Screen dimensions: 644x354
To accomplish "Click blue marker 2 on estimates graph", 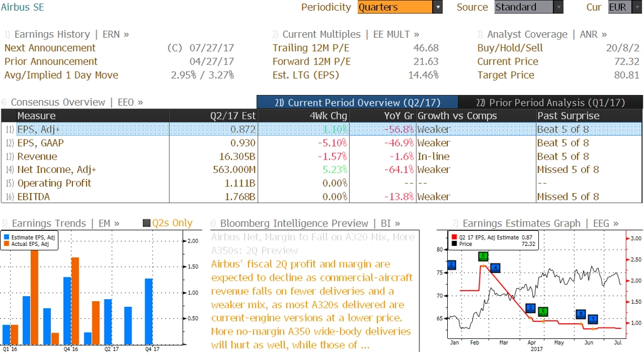I will (452, 265).
